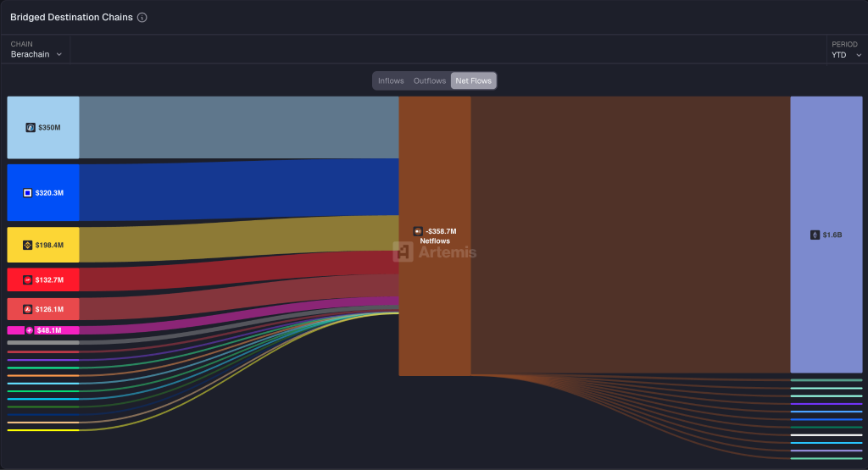Click the Optimism icon in the $132.7M node

(x=27, y=280)
